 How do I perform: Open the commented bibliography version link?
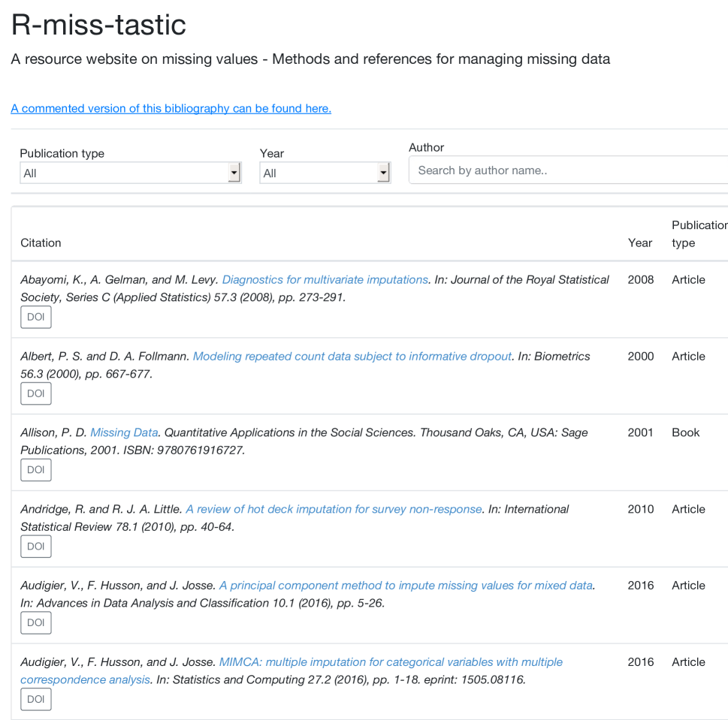171,108
